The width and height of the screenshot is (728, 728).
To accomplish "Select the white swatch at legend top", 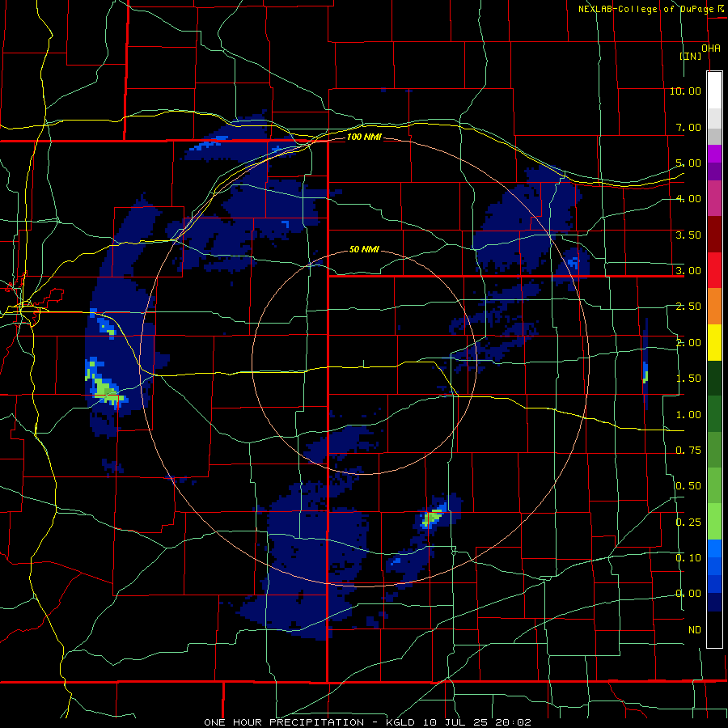I will (714, 90).
